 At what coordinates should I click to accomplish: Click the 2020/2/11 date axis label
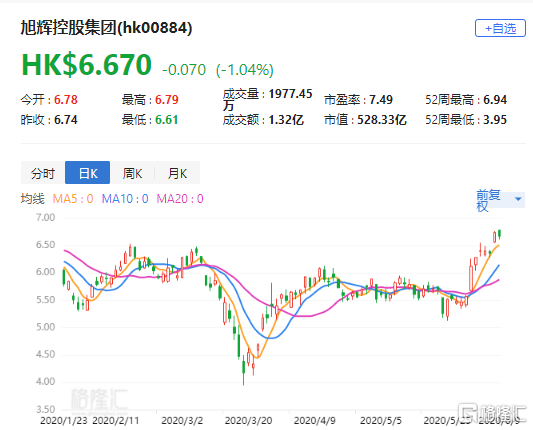point(116,420)
